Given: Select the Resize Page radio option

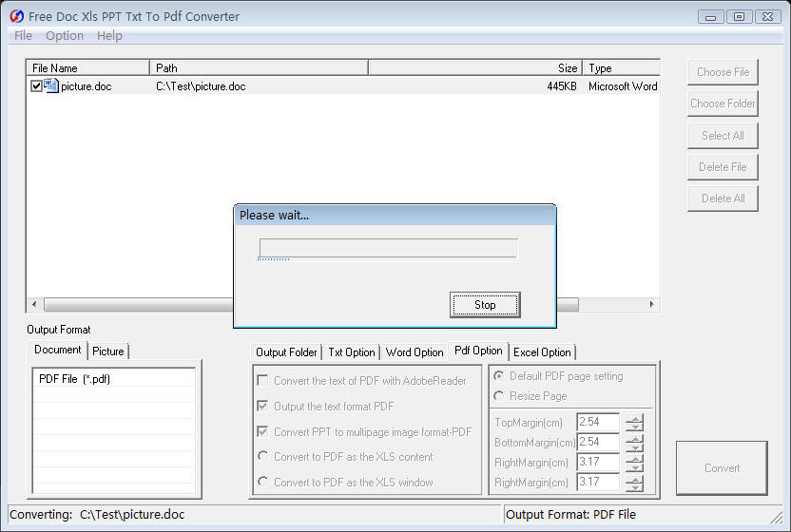Looking at the screenshot, I should pos(498,396).
